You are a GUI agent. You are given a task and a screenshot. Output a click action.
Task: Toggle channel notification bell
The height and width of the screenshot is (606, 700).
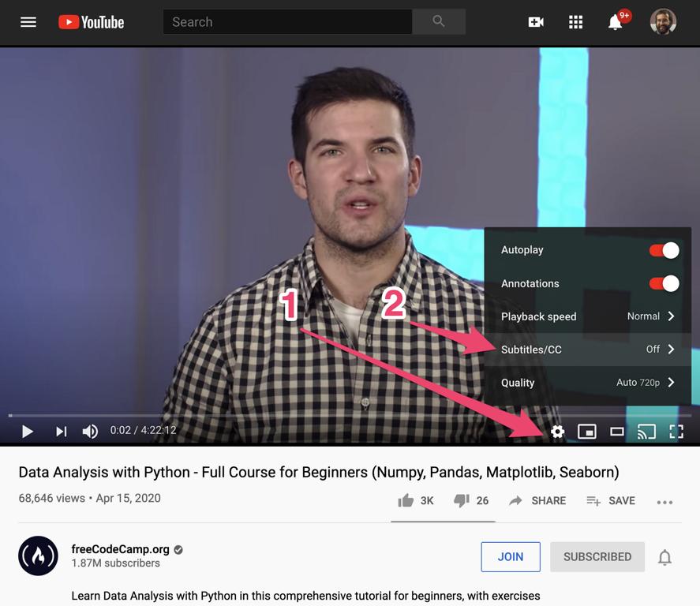[x=664, y=557]
